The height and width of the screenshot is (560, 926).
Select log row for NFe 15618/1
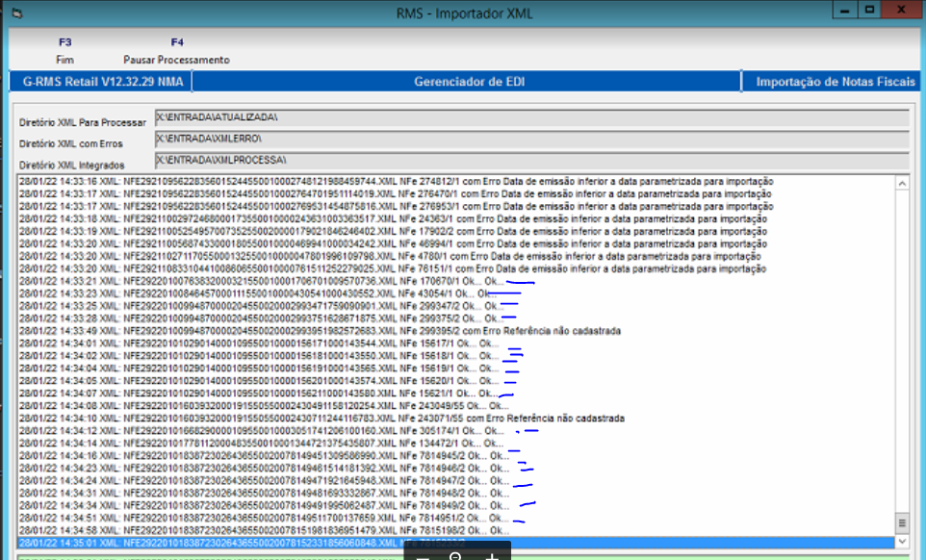[x=456, y=356]
